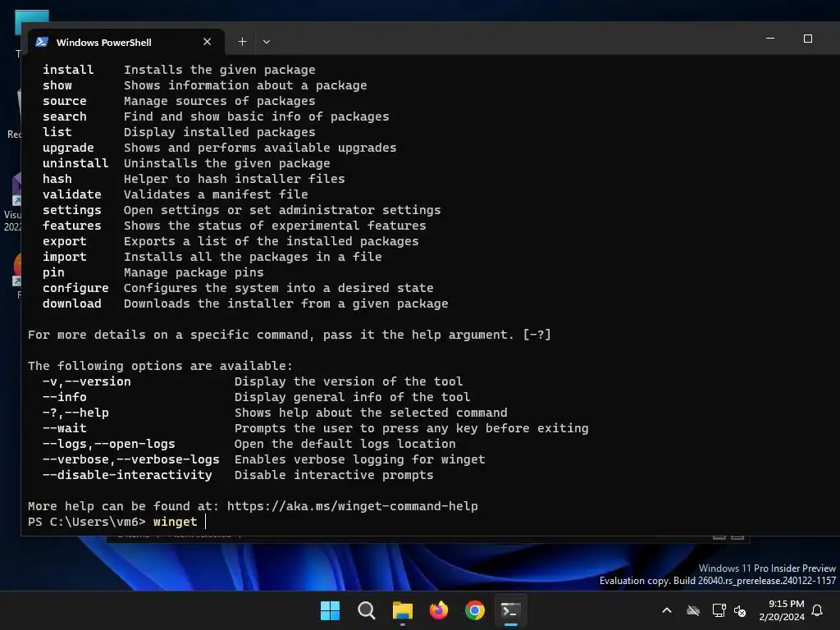Click the winget-command-help URL
Screen dimensions: 840x630
[x=353, y=506]
